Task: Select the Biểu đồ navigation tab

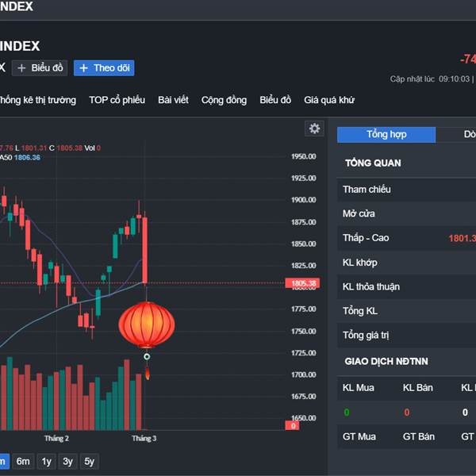Action: click(x=275, y=100)
